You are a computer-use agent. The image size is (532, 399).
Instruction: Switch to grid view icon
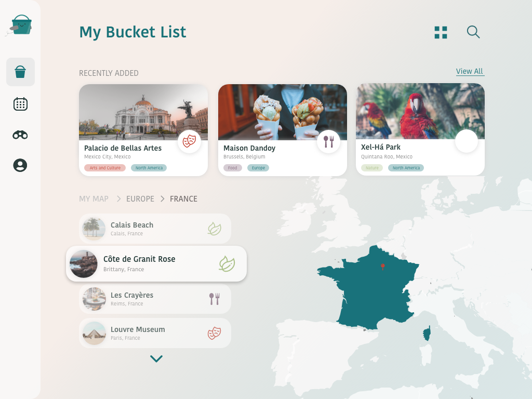[441, 33]
